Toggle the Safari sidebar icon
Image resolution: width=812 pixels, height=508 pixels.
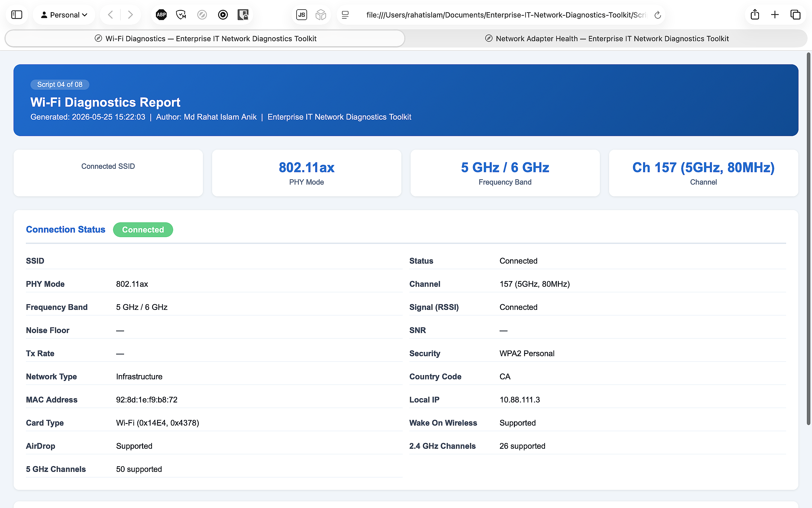[x=16, y=15]
